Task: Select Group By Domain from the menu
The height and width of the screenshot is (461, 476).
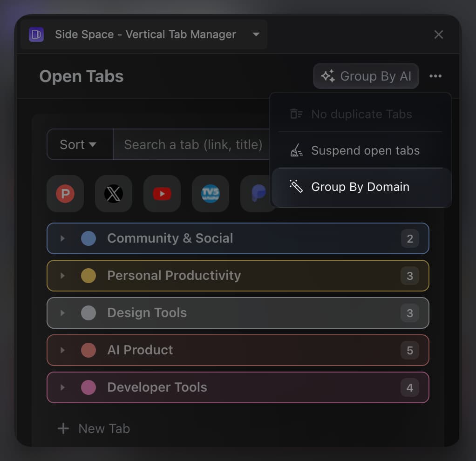Action: click(x=360, y=186)
